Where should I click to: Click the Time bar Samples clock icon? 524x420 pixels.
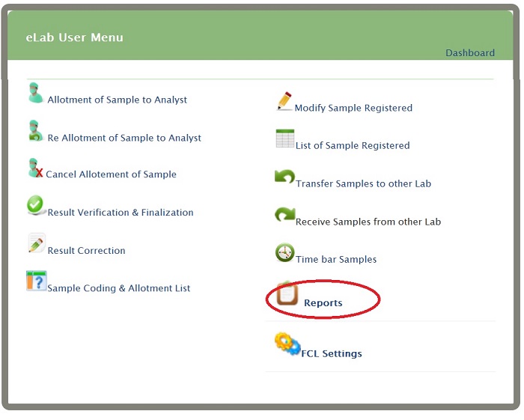click(x=284, y=253)
